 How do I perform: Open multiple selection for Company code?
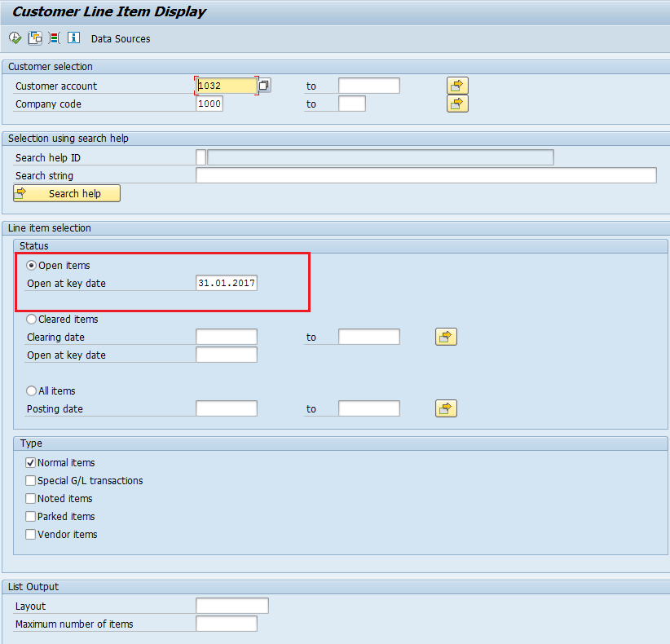pos(457,104)
